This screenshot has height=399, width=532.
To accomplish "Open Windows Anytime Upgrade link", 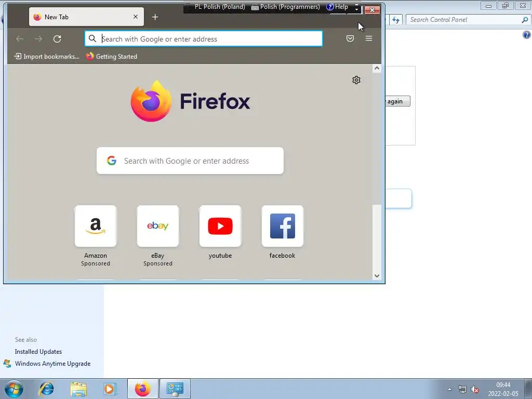I will tap(52, 363).
